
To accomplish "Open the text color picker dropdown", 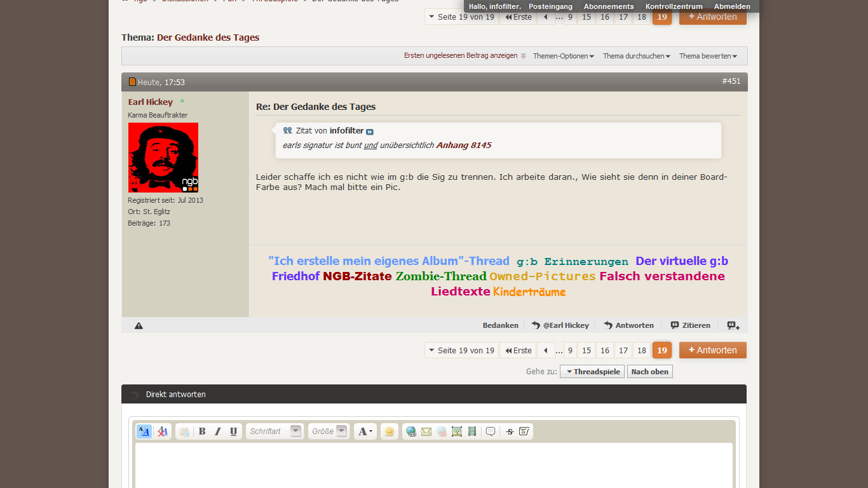I will click(365, 431).
